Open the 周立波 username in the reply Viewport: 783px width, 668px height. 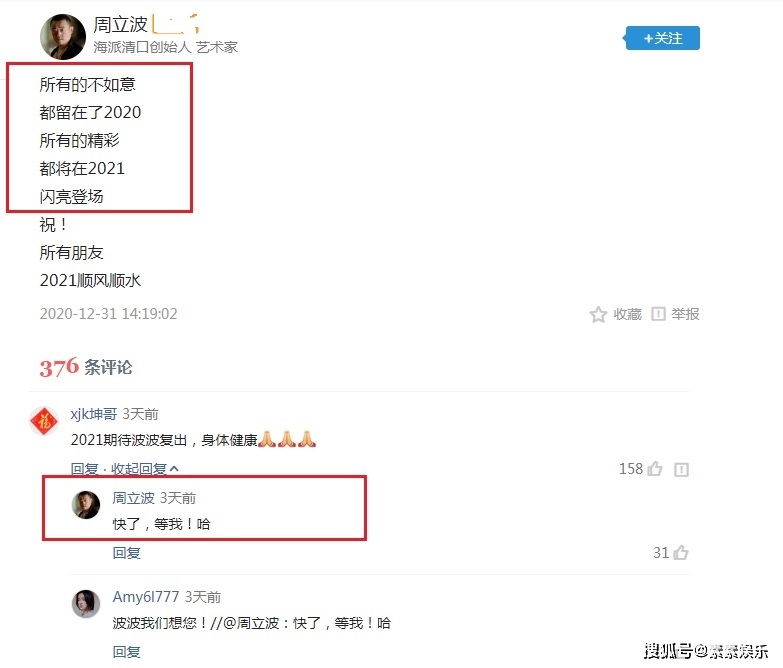[x=133, y=498]
